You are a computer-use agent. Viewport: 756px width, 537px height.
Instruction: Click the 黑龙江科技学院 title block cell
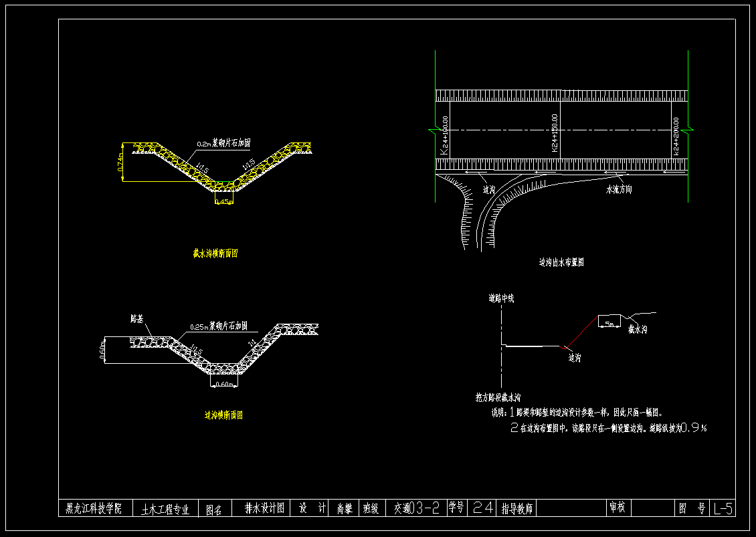pyautogui.click(x=94, y=509)
